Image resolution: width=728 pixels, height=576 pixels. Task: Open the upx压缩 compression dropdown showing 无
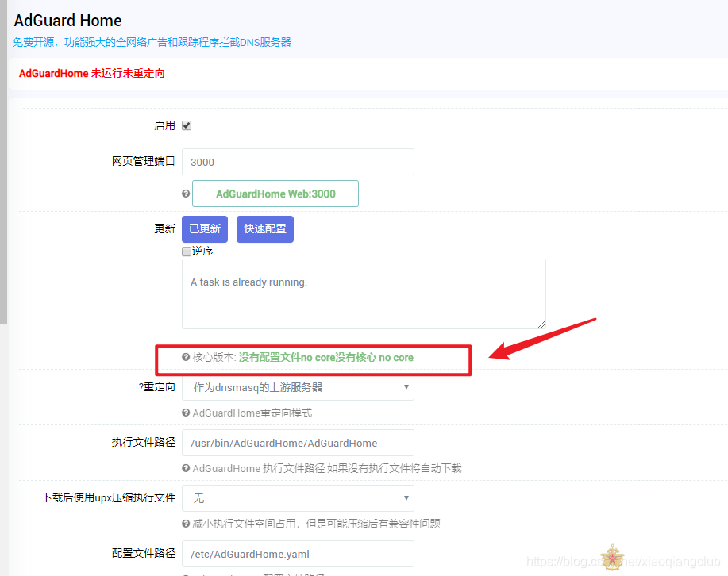pyautogui.click(x=298, y=498)
